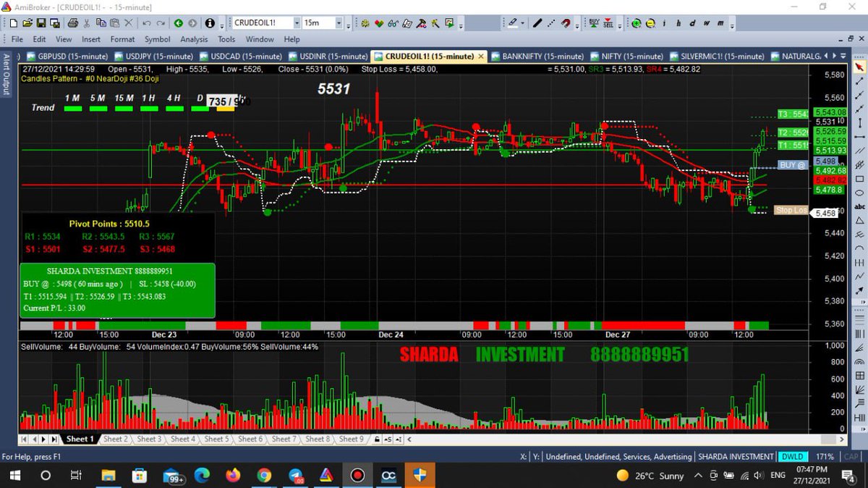
Task: Expand overflow chevron after the 'm' interval button
Action: [x=732, y=26]
